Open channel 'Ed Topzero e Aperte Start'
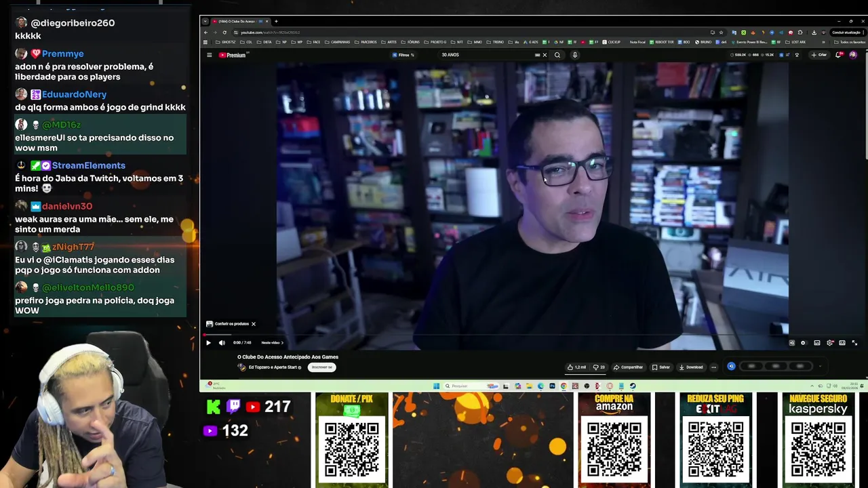Viewport: 868px width, 488px height. 273,367
